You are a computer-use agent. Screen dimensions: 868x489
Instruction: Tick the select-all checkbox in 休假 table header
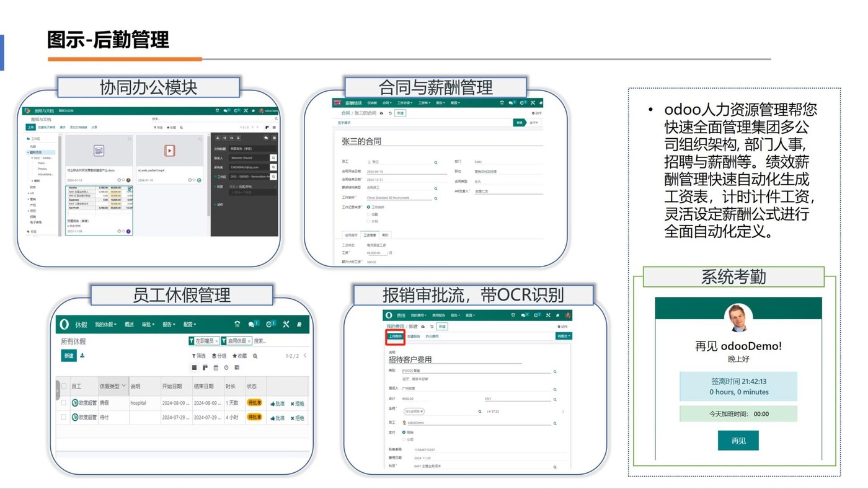(64, 386)
